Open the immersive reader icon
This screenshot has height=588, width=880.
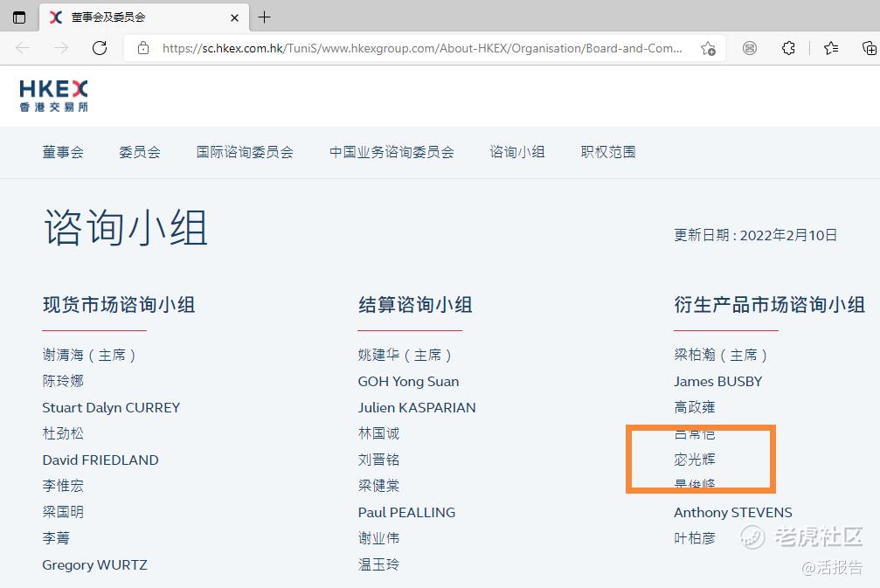(749, 49)
